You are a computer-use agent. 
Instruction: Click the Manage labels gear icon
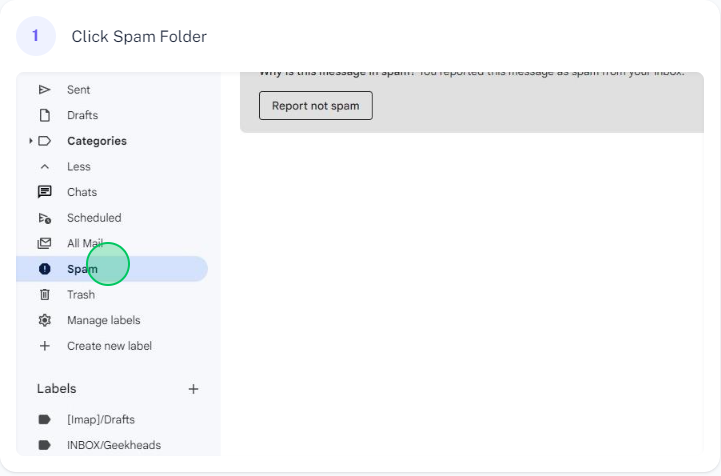(x=45, y=320)
